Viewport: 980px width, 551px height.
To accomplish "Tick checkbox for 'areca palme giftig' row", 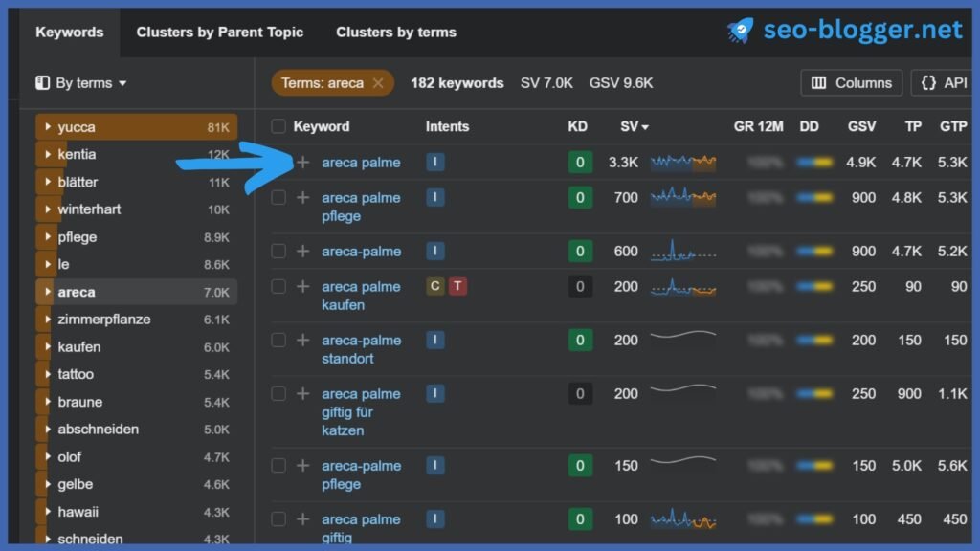I will point(278,519).
